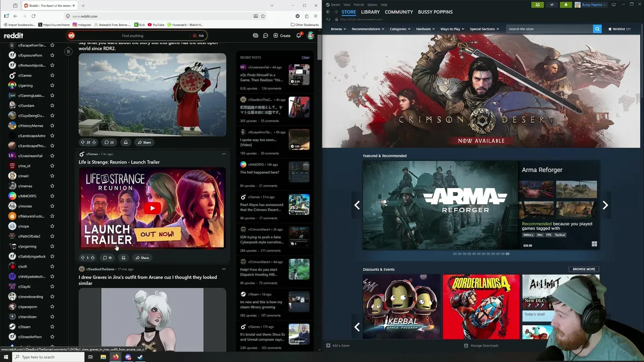
Task: Switch to Steam COMMUNITY tab
Action: pyautogui.click(x=398, y=12)
